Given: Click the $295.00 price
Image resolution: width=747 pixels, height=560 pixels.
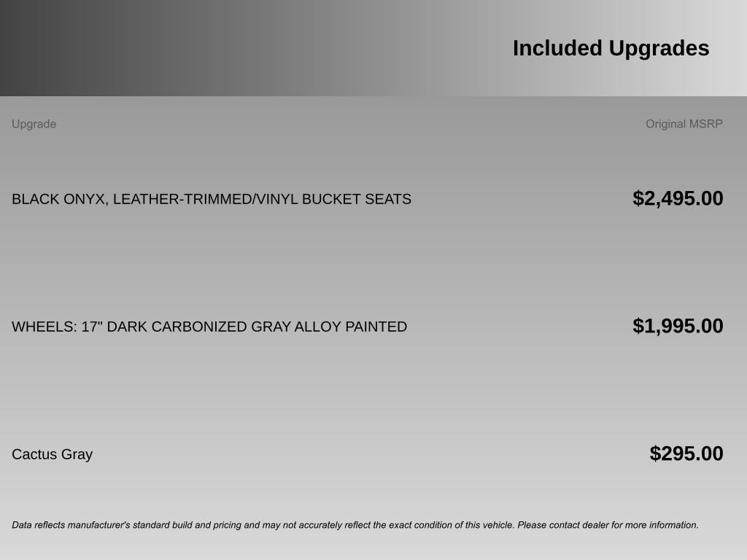Looking at the screenshot, I should 686,454.
